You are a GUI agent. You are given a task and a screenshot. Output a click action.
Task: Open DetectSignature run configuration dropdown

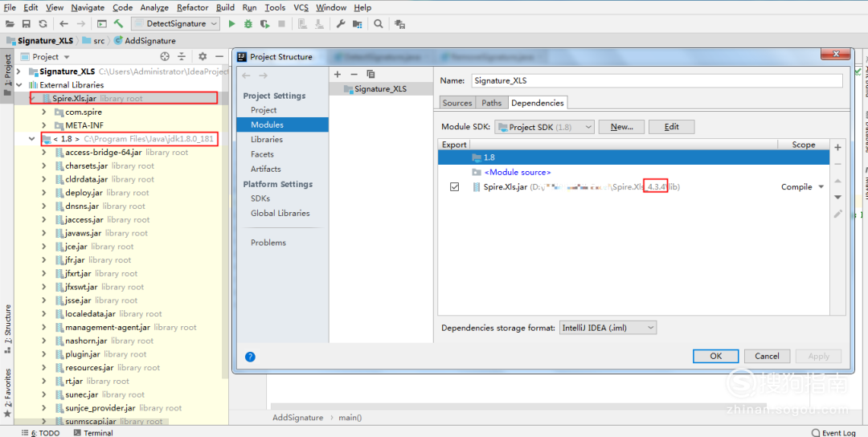[x=175, y=24]
